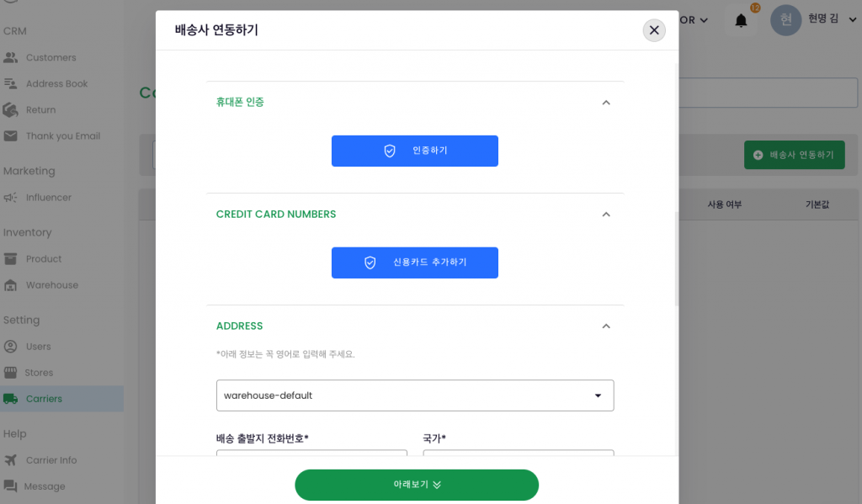The image size is (862, 504).
Task: Open the Message menu item
Action: pos(45,486)
